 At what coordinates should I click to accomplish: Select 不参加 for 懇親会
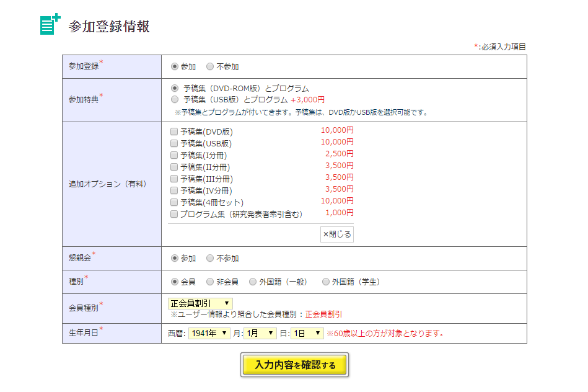210,258
